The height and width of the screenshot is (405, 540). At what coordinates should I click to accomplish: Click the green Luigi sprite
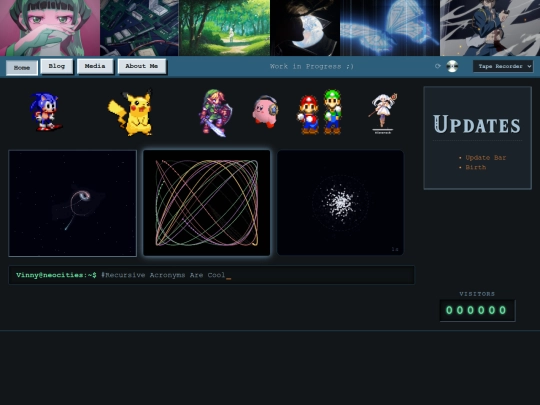pos(332,112)
